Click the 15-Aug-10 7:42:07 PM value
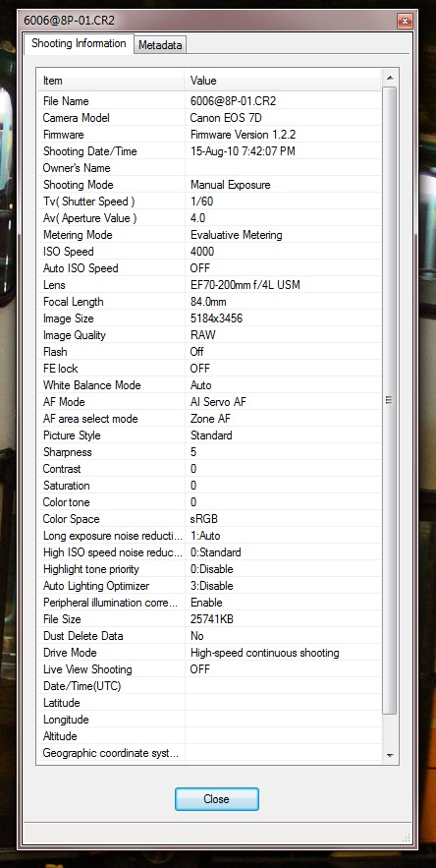Viewport: 436px width, 868px height. (x=243, y=151)
